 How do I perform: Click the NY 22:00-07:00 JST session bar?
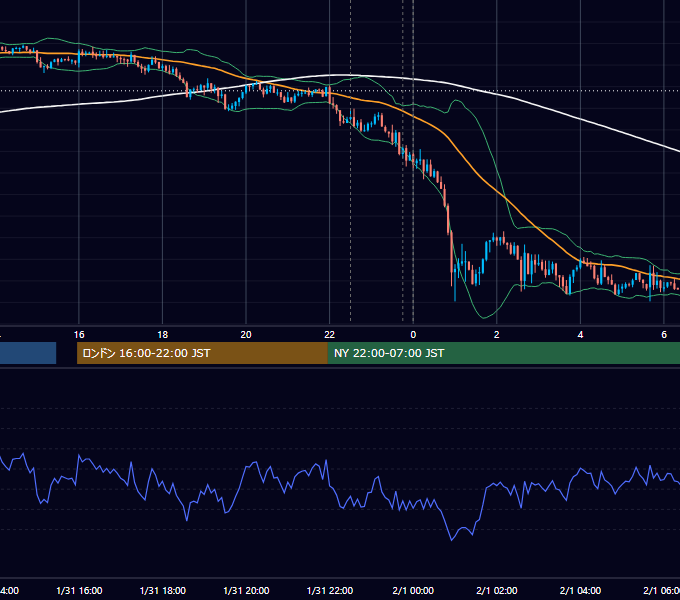click(x=503, y=353)
